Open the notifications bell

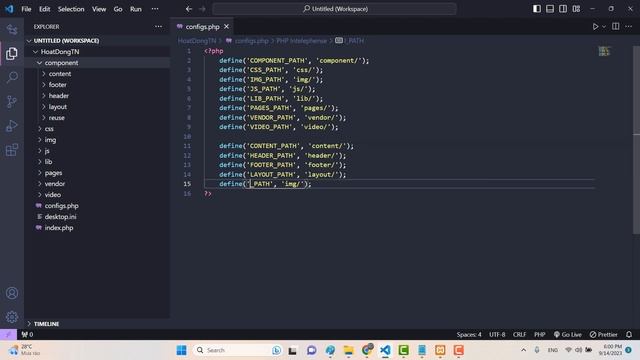point(629,334)
